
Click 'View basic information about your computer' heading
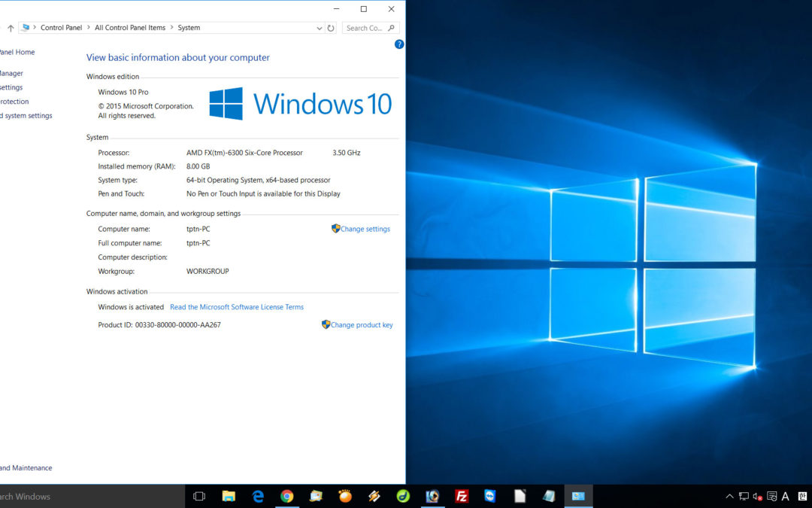[x=177, y=57]
